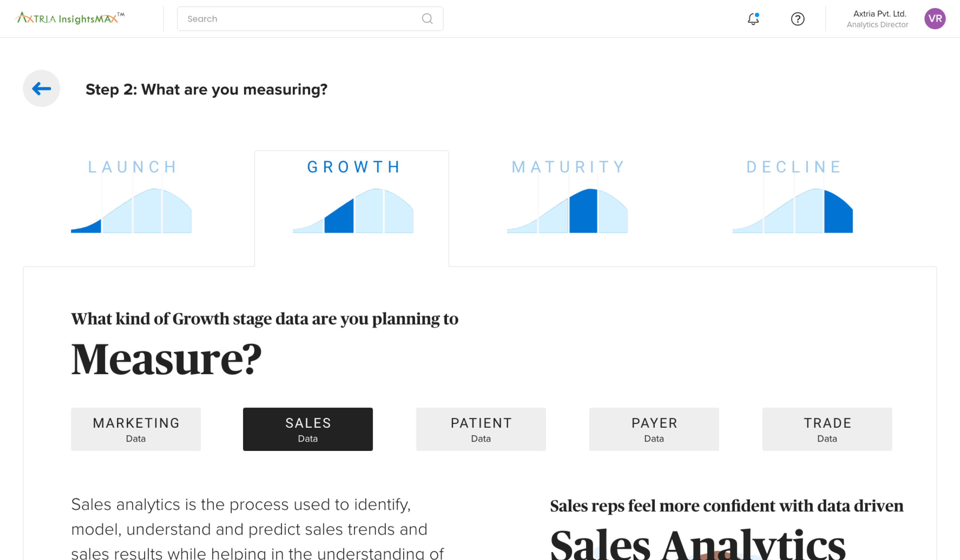
Task: Open the notification bell
Action: (x=753, y=19)
